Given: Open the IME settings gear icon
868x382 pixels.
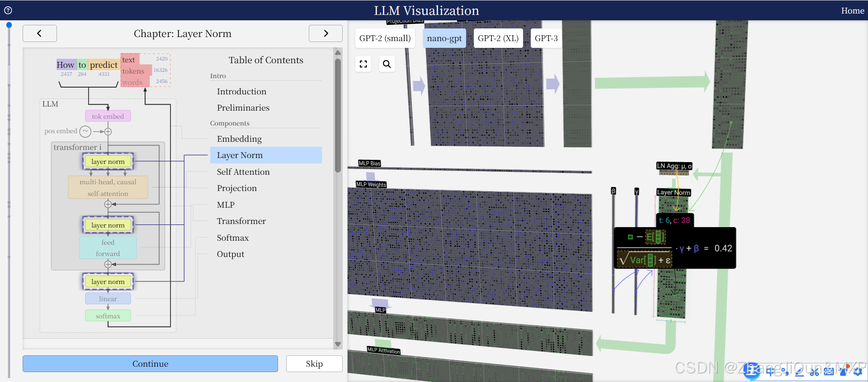Looking at the screenshot, I should pos(857,372).
